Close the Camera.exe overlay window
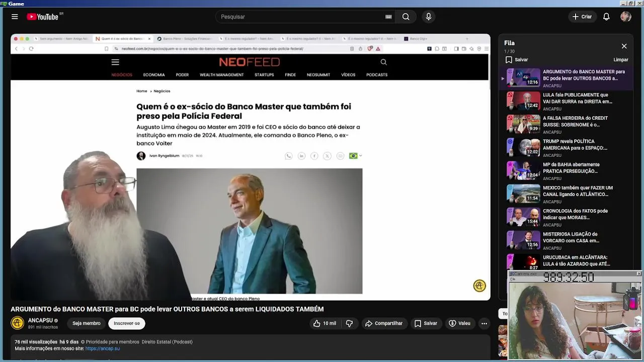The image size is (644, 362). [638, 274]
